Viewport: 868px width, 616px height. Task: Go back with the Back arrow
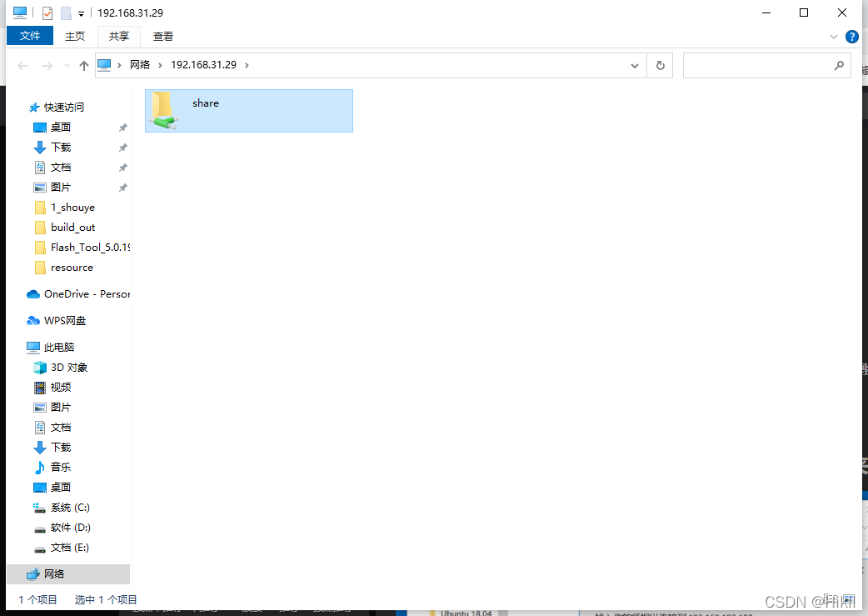click(22, 65)
